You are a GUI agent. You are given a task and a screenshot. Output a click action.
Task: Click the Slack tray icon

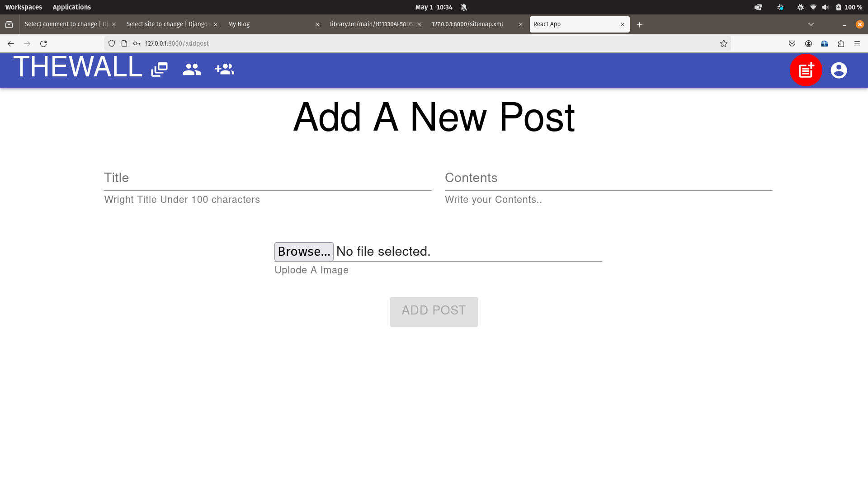(780, 7)
